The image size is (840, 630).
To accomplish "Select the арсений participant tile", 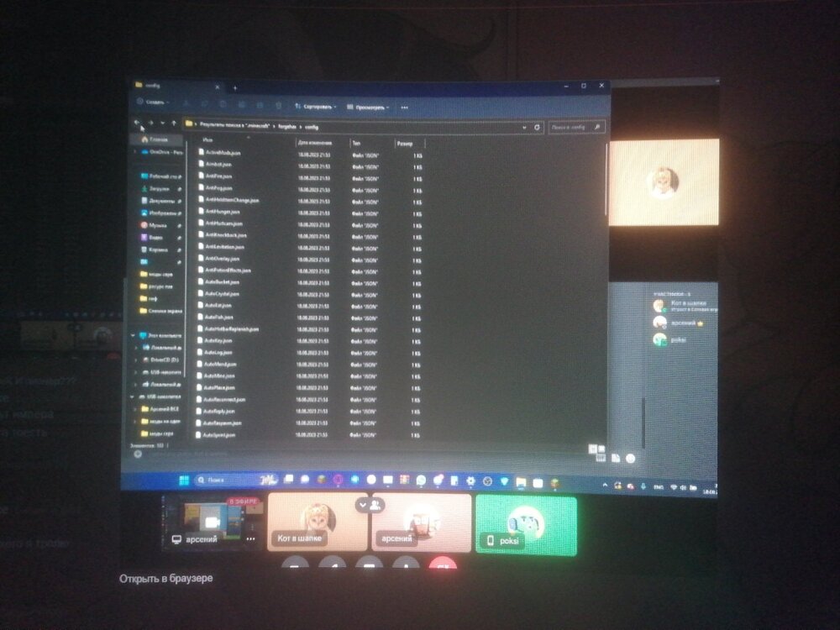I will [x=421, y=522].
